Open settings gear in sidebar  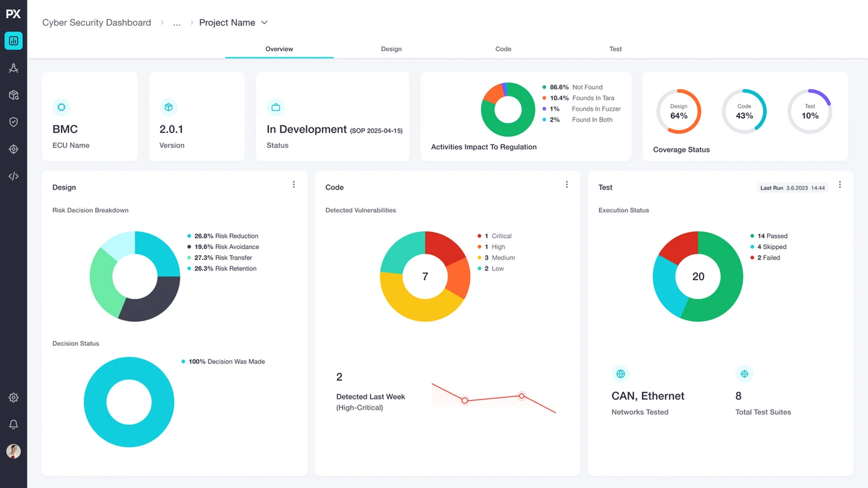pos(13,398)
